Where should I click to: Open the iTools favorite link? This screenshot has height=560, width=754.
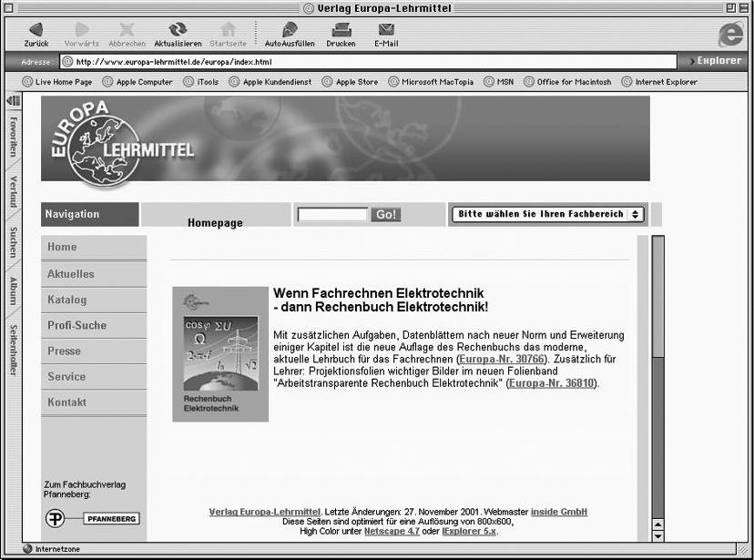[201, 82]
